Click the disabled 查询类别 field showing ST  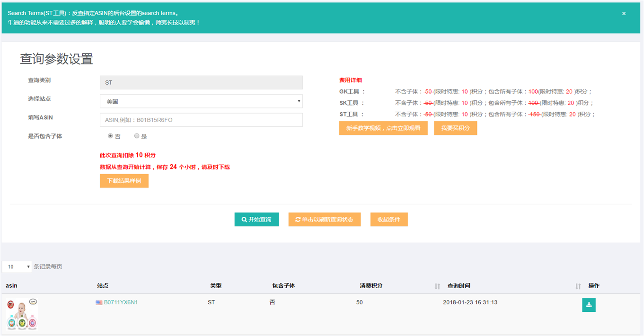pyautogui.click(x=201, y=82)
